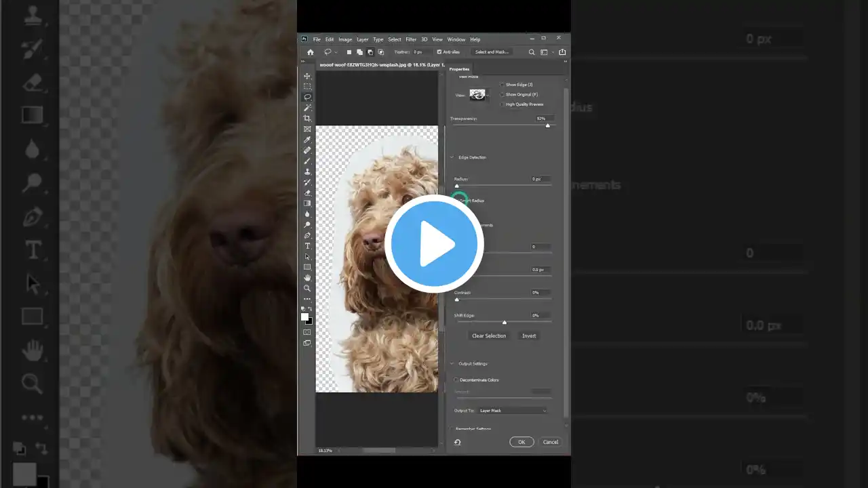Screen dimensions: 868x488
Task: Select the Eraser tool
Action: pyautogui.click(x=307, y=192)
